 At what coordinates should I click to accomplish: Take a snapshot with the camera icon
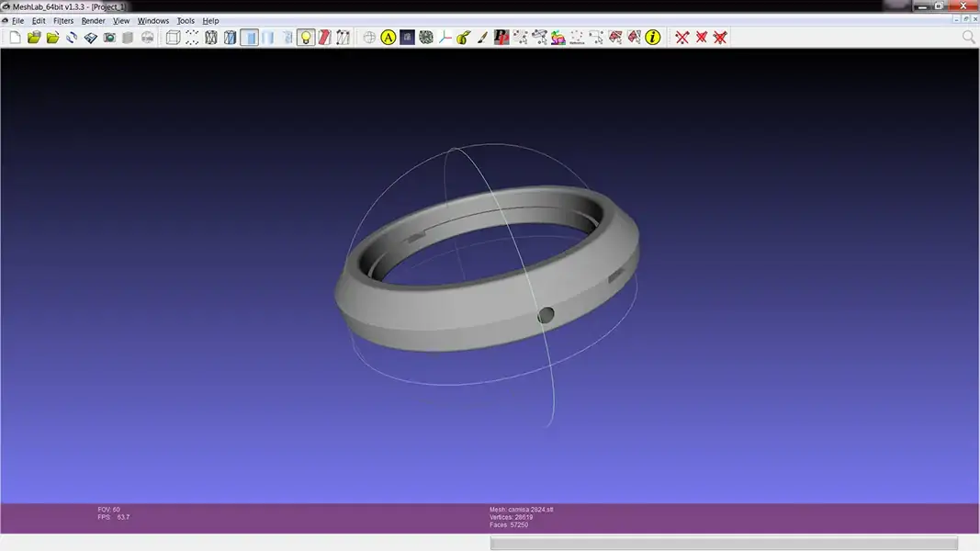click(x=109, y=38)
